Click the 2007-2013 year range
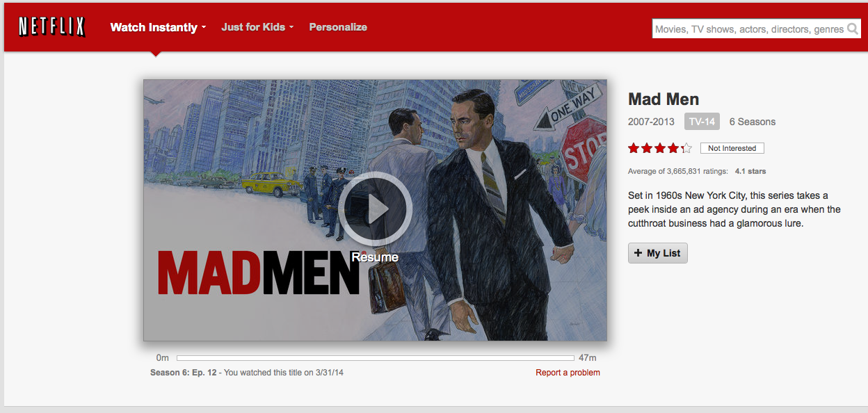This screenshot has width=868, height=413. (x=651, y=122)
